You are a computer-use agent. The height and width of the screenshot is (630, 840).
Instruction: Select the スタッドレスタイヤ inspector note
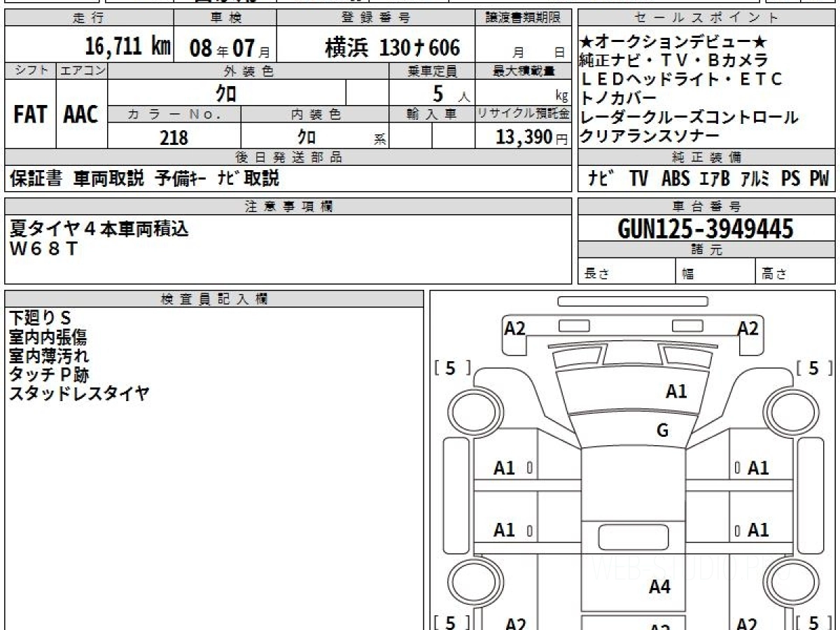click(x=79, y=393)
